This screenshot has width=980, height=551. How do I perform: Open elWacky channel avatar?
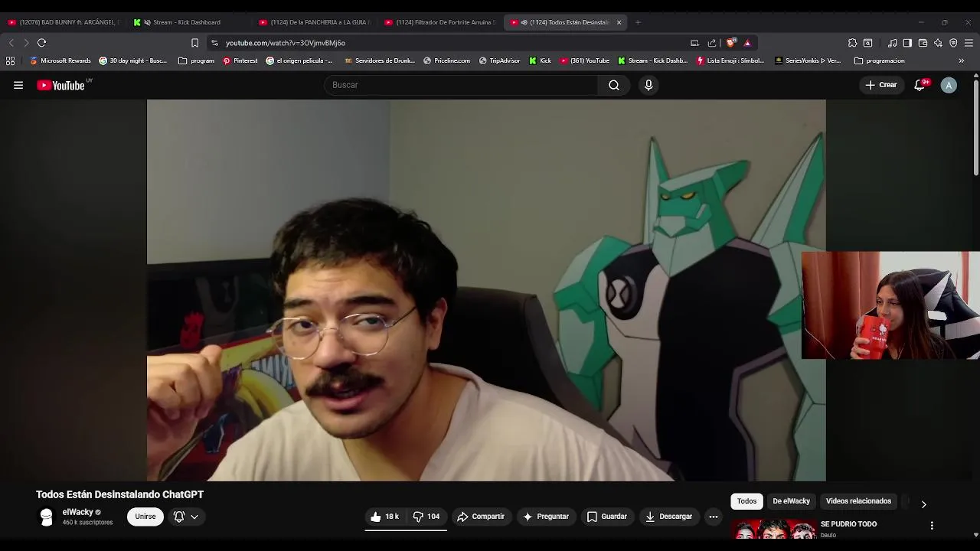[47, 517]
